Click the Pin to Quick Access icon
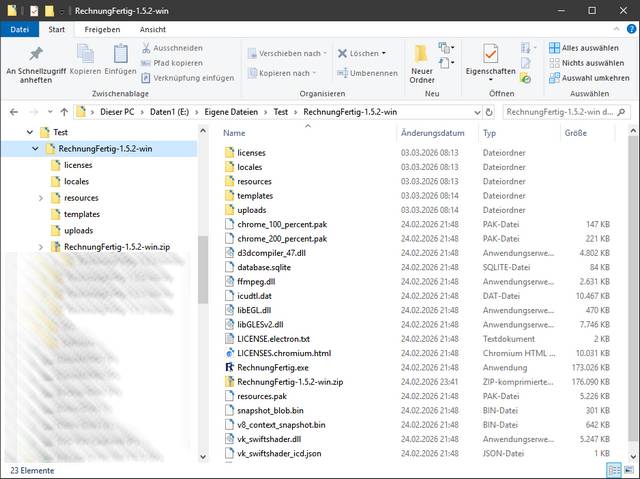 point(37,54)
